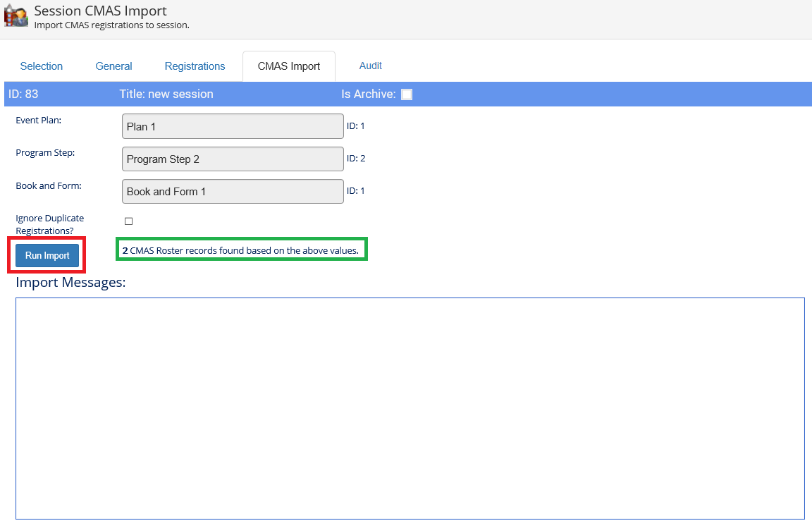
Task: Click the Ignore Duplicate Registrations label
Action: pos(49,224)
